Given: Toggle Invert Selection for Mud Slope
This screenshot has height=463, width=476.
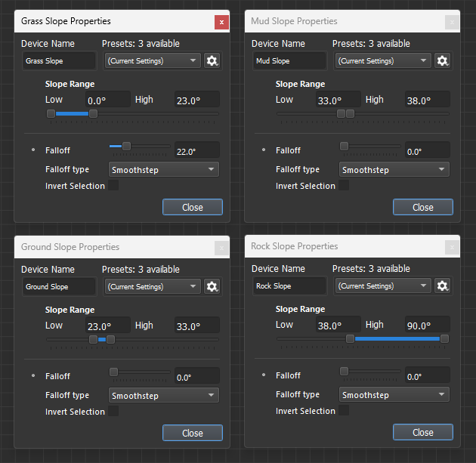Looking at the screenshot, I should (344, 186).
